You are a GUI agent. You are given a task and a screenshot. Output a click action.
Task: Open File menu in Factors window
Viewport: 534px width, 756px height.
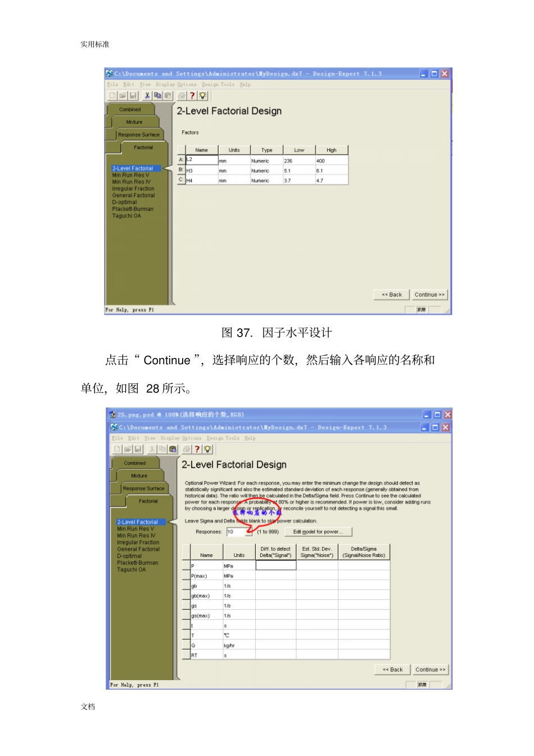click(113, 85)
